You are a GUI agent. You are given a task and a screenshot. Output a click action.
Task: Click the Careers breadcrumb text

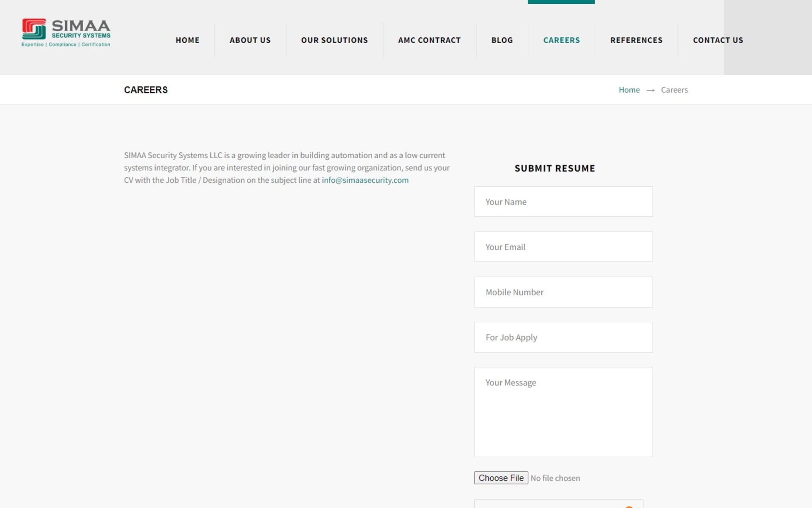(674, 90)
